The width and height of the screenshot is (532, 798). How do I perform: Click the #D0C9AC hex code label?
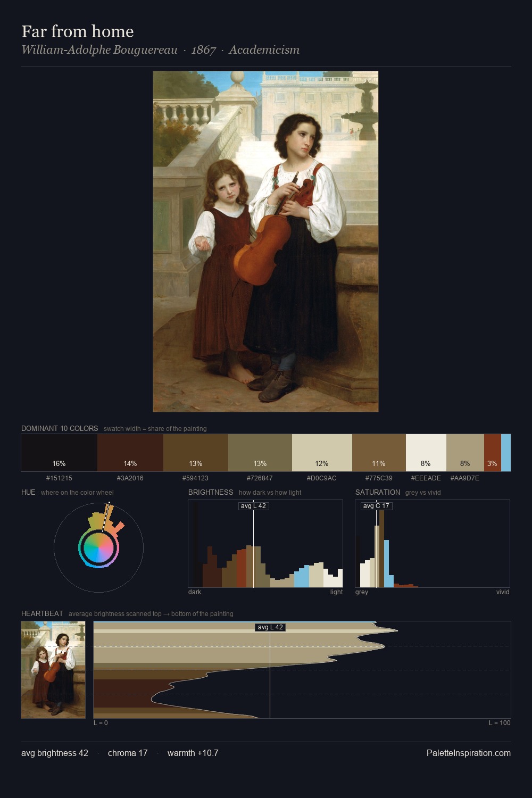pyautogui.click(x=322, y=478)
